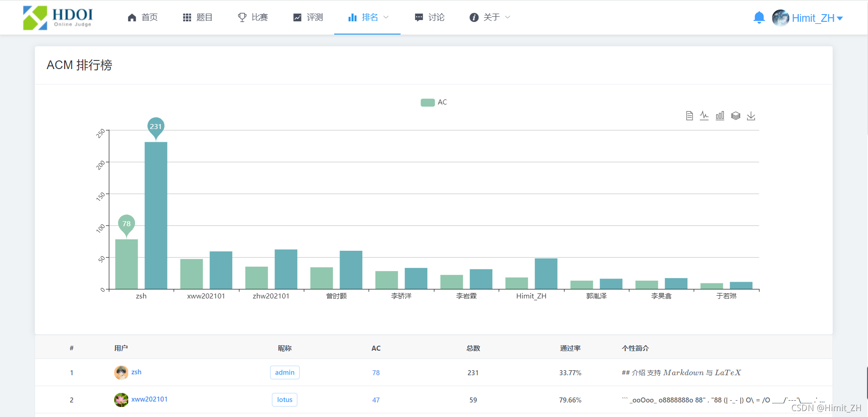This screenshot has height=417, width=868.
Task: Click the admin nickname tag
Action: (x=285, y=372)
